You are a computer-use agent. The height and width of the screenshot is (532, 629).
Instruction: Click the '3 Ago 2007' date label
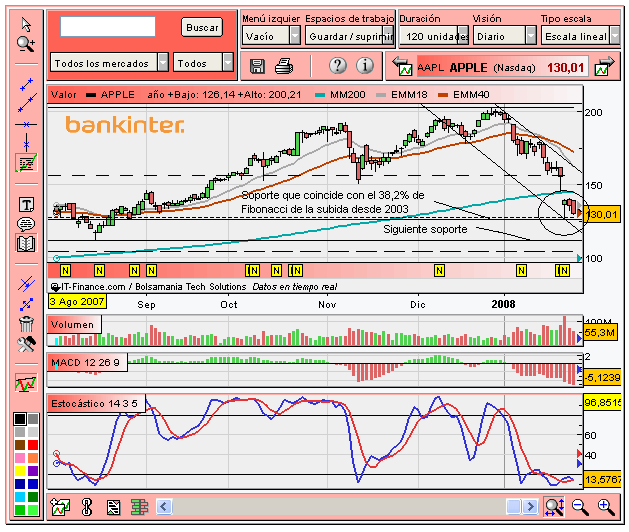click(77, 301)
